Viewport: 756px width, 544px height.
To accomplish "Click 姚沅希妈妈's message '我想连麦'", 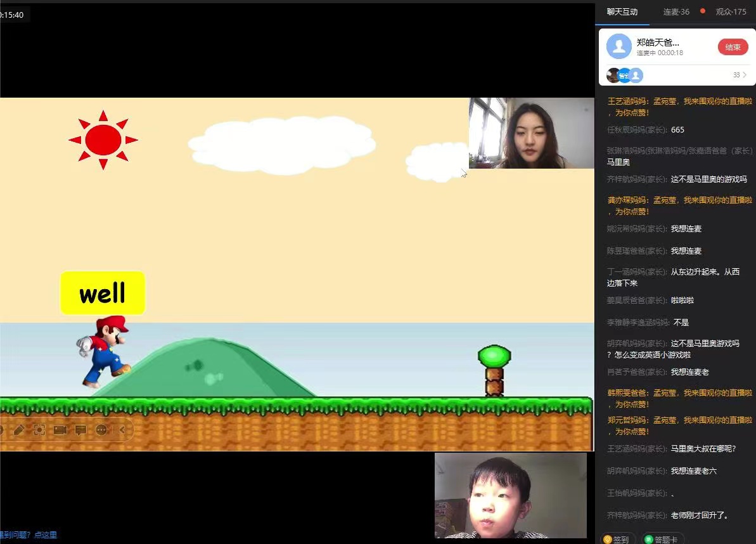I will pos(686,229).
